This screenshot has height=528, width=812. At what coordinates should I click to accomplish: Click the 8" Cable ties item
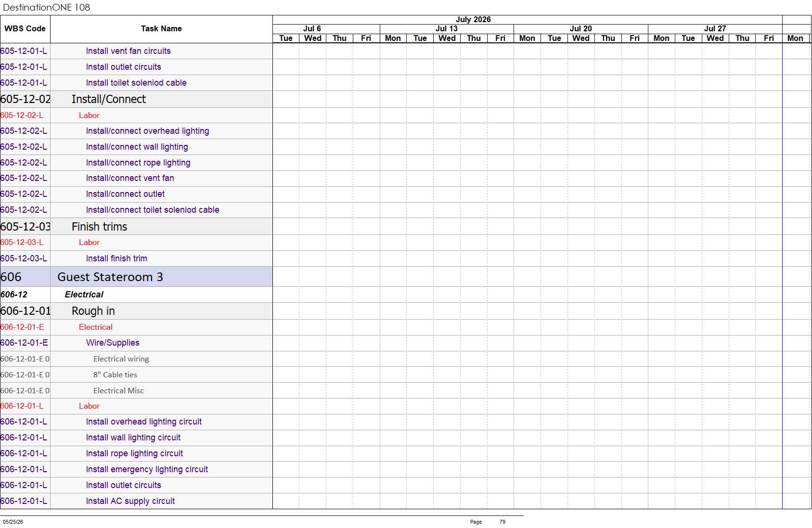pos(115,375)
